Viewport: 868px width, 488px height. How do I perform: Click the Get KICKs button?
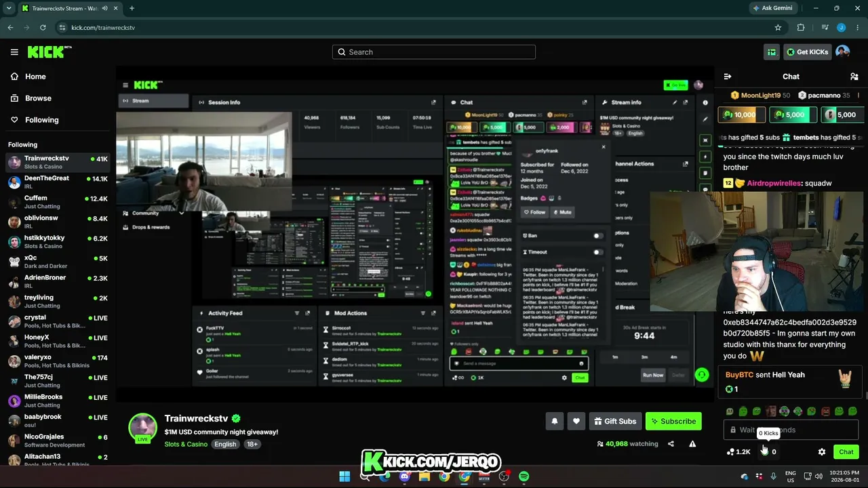(x=807, y=52)
